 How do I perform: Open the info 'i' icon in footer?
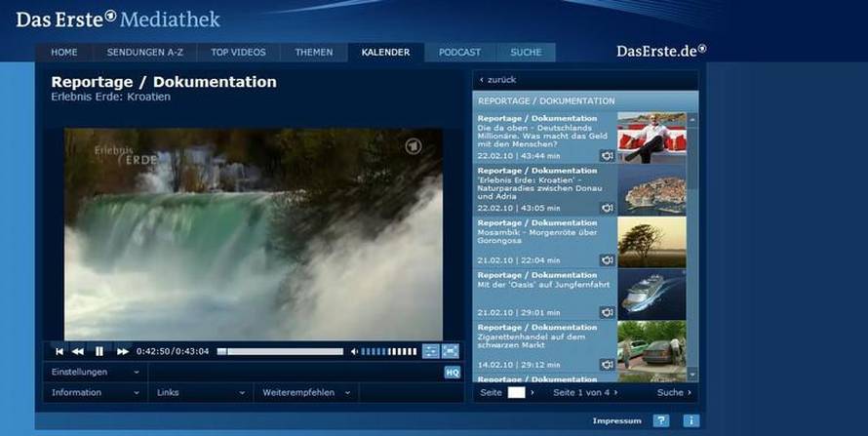point(690,420)
